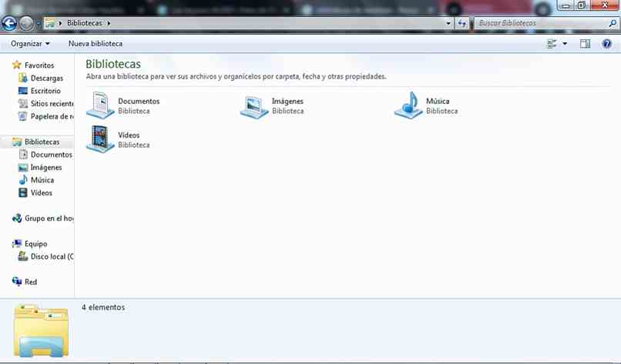Viewport: 621px width, 364px height.
Task: Select Bibliotecas in the navigation tree
Action: coord(42,142)
